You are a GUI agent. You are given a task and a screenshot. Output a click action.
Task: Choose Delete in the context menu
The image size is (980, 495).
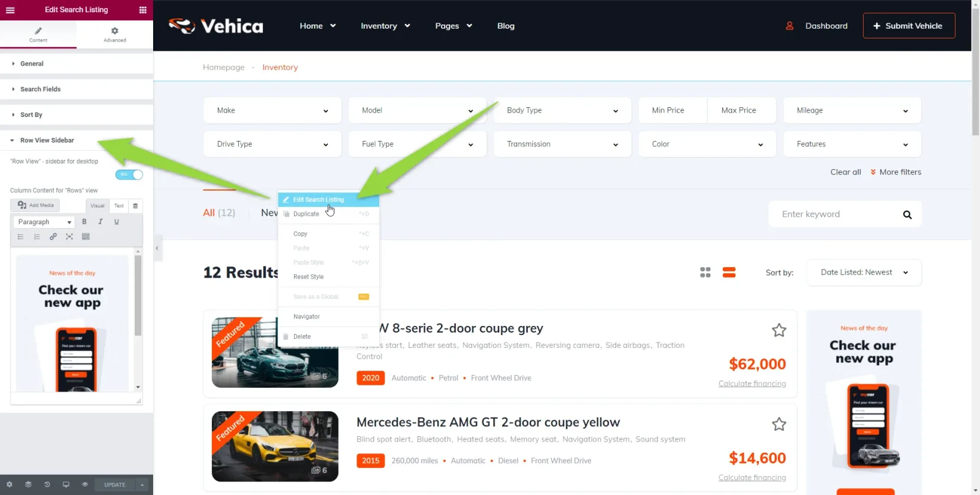328,337
